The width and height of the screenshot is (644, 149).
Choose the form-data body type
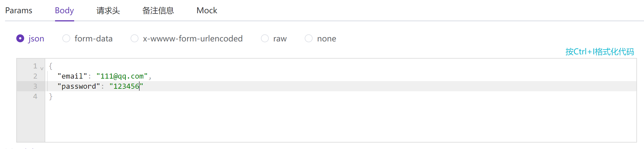(x=66, y=38)
